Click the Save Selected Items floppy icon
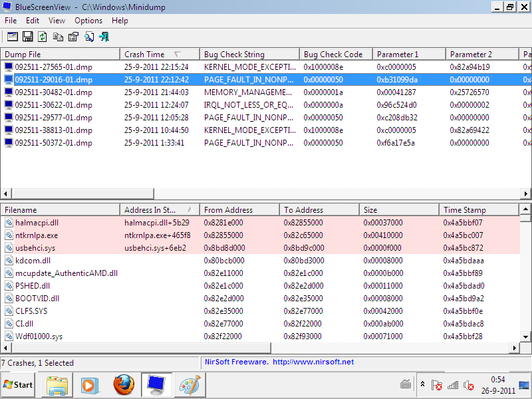 tap(27, 37)
